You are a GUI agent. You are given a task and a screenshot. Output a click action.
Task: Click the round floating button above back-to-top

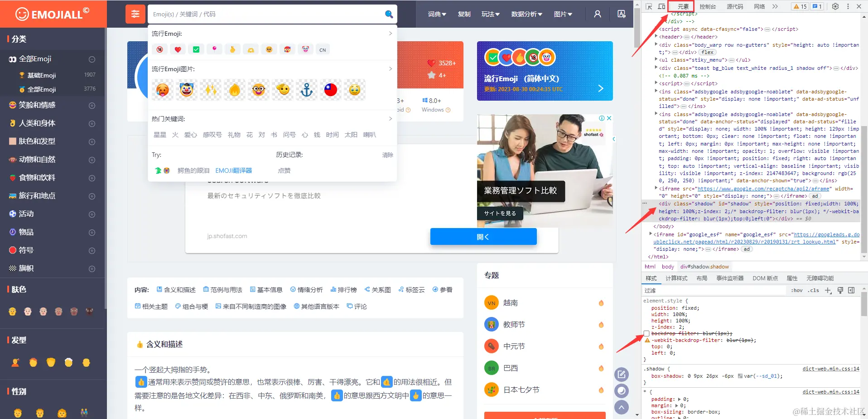point(622,390)
